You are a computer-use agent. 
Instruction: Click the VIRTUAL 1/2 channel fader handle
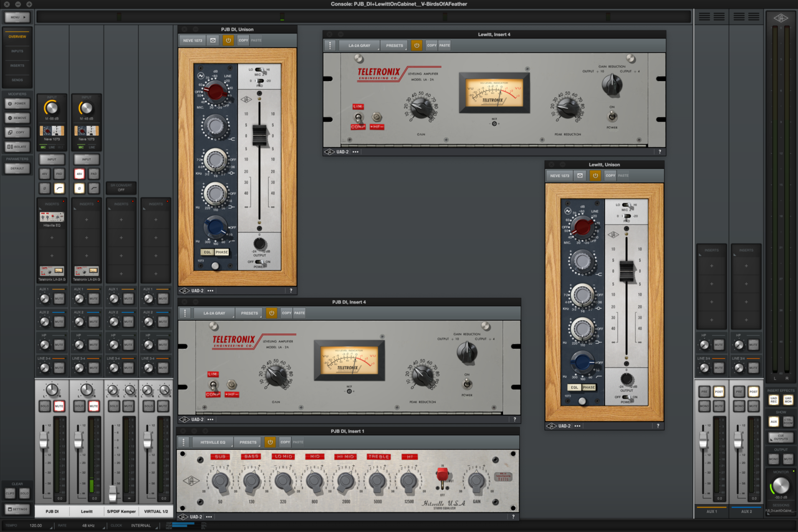pyautogui.click(x=147, y=440)
